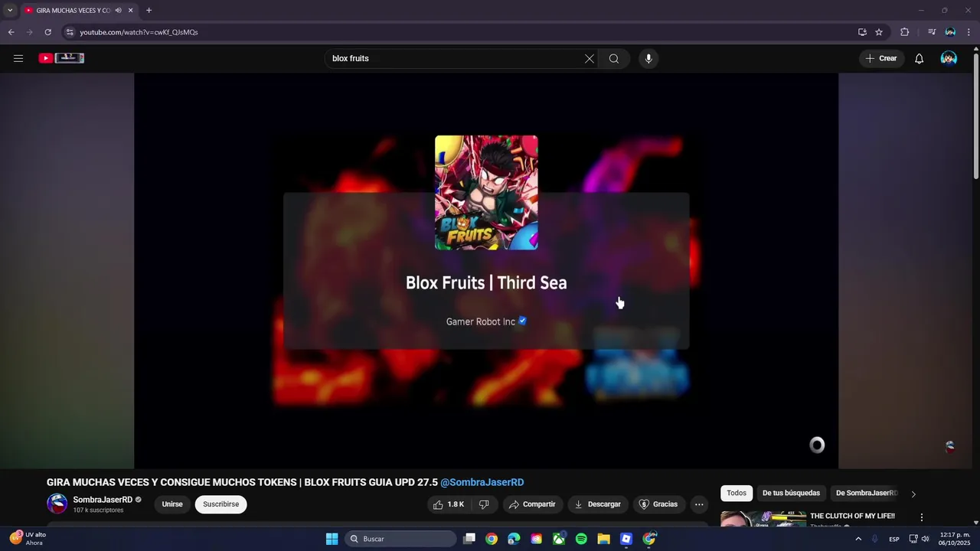View site information icon in address bar
The height and width of the screenshot is (551, 980).
pyautogui.click(x=70, y=32)
